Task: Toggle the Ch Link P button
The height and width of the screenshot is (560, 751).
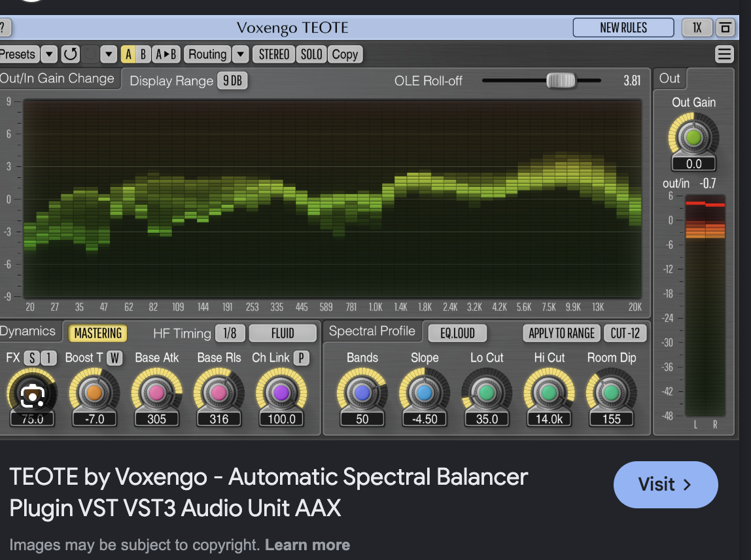Action: coord(302,358)
